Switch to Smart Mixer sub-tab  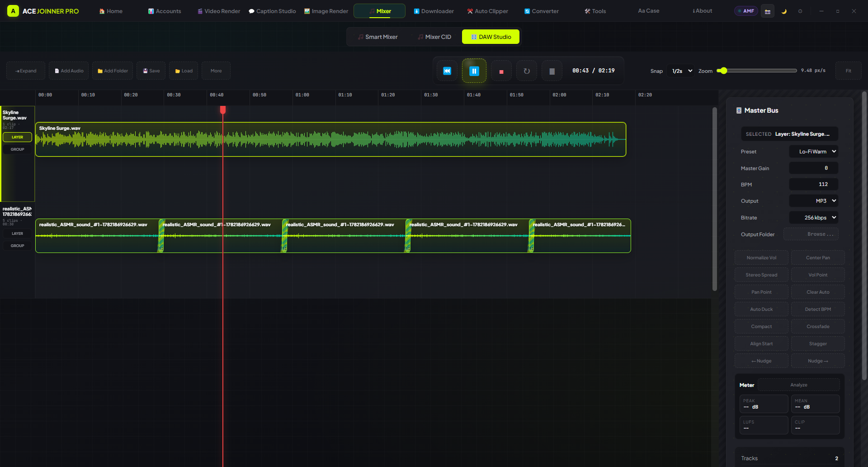pyautogui.click(x=378, y=37)
